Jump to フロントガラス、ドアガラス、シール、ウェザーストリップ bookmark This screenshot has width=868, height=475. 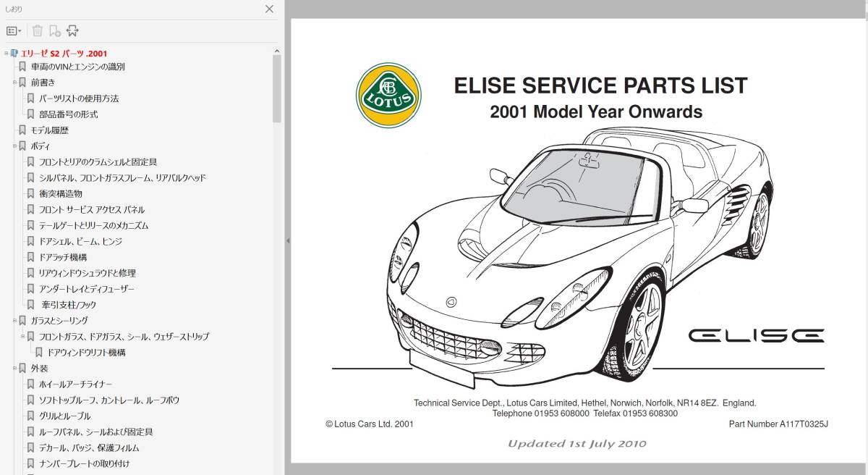click(x=124, y=337)
